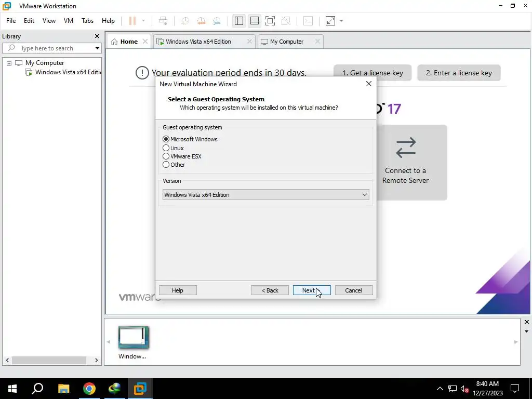
Task: Open the VM menu
Action: (x=69, y=21)
